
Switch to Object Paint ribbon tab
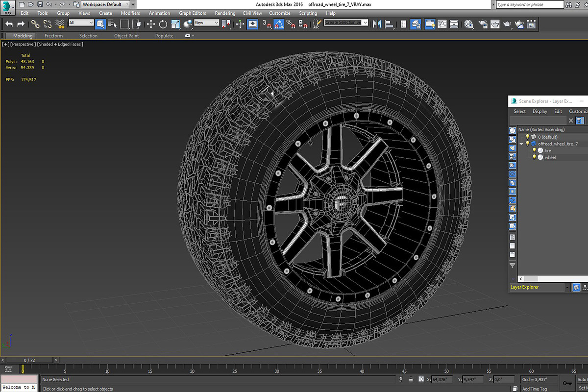[x=127, y=36]
